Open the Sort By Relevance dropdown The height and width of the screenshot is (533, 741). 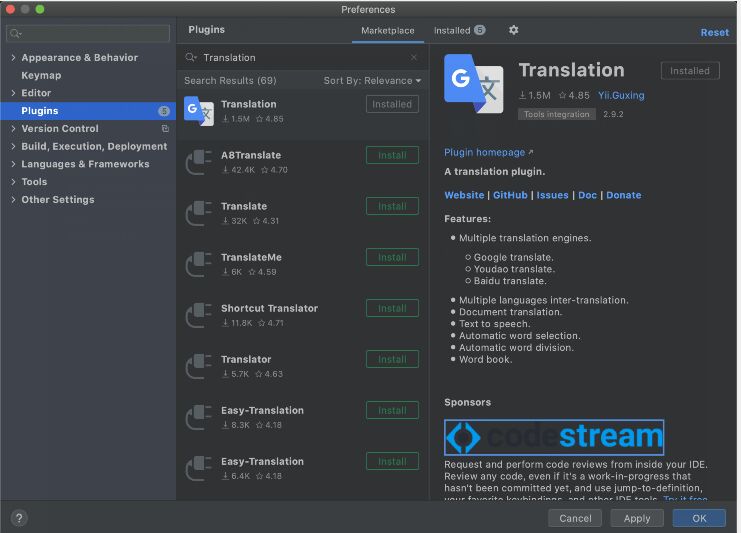372,81
